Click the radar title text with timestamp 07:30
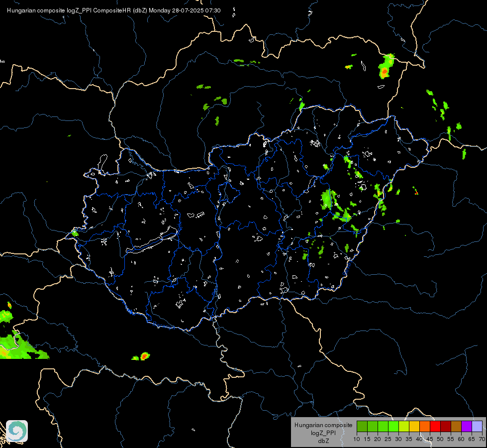The height and width of the screenshot is (448, 487). [114, 10]
